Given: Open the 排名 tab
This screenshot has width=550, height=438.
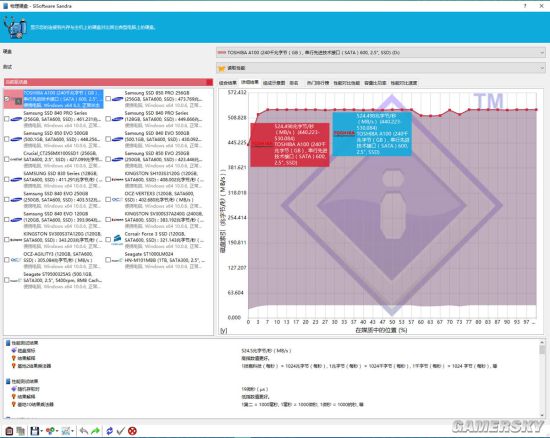Looking at the screenshot, I should click(294, 83).
